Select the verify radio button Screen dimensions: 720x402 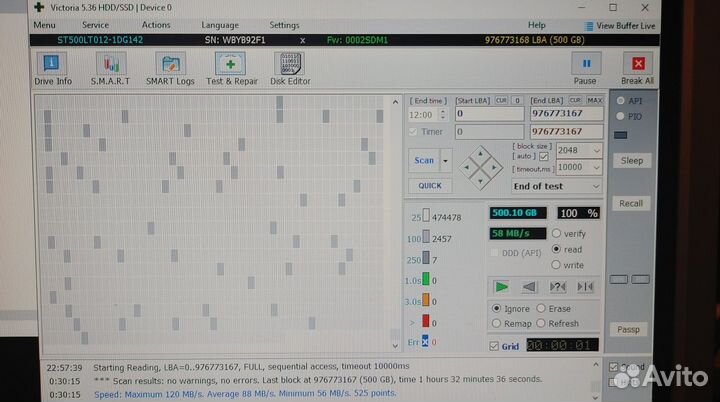click(556, 233)
